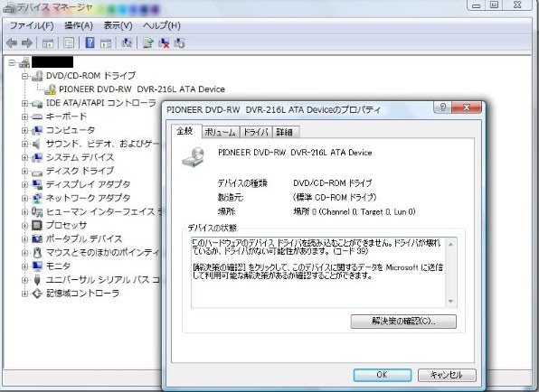Click the ネットワーク アダプタ icon
This screenshot has width=539, height=392.
point(37,198)
